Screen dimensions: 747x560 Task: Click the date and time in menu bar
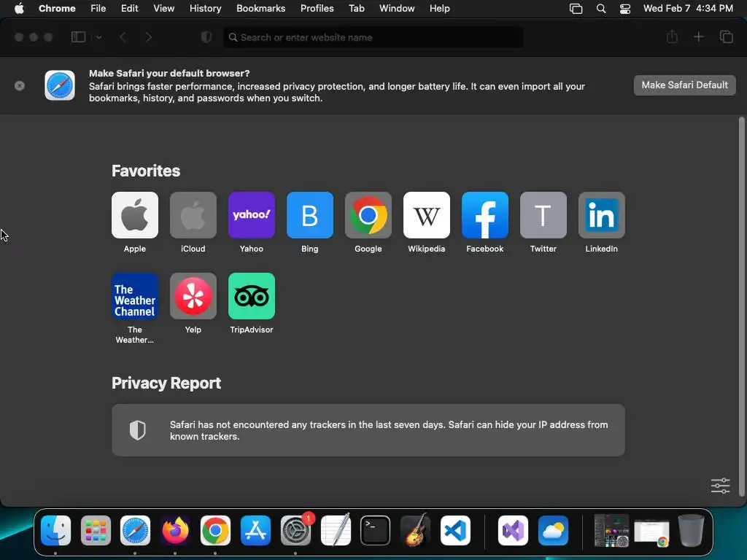pyautogui.click(x=688, y=9)
